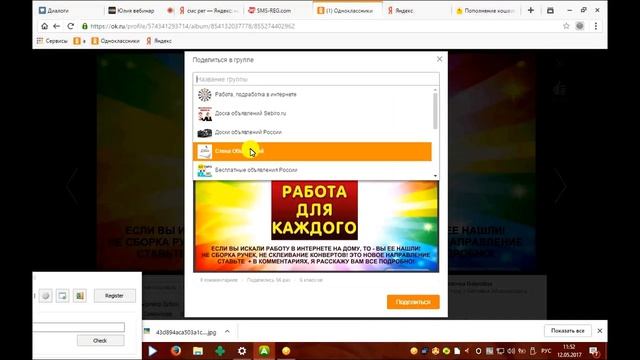Open the Одноклассники bookmark
This screenshot has width=640, height=360.
[x=115, y=41]
